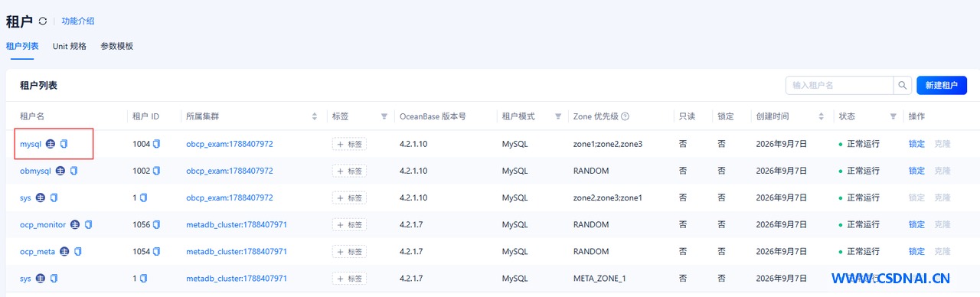
Task: Open cluster link in ocp_monitor row
Action: pyautogui.click(x=237, y=224)
